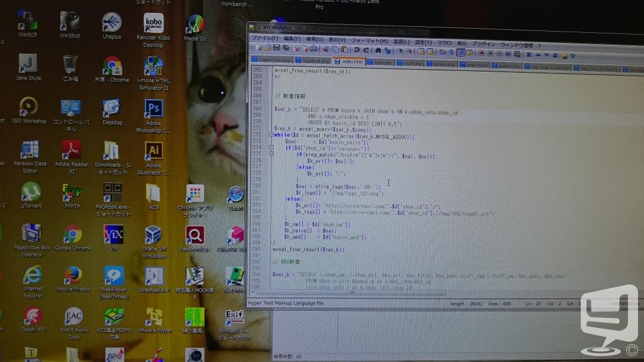Click 'length : 36042' in status bar
Screen dimensions: 644x362
(466, 304)
